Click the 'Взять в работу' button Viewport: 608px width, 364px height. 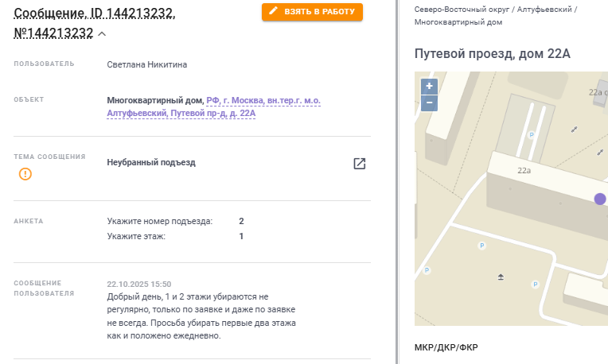tap(312, 11)
